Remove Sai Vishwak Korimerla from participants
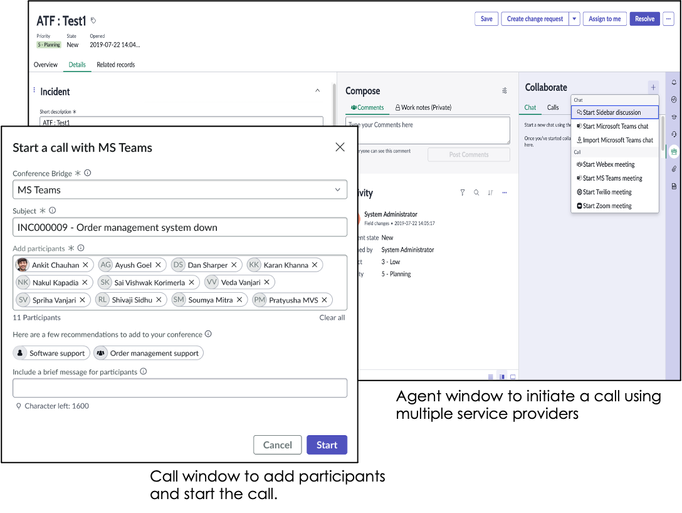 (191, 282)
